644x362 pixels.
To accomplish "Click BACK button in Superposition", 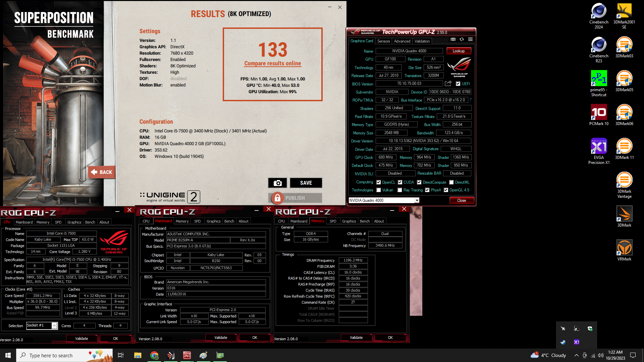I will coord(102,172).
